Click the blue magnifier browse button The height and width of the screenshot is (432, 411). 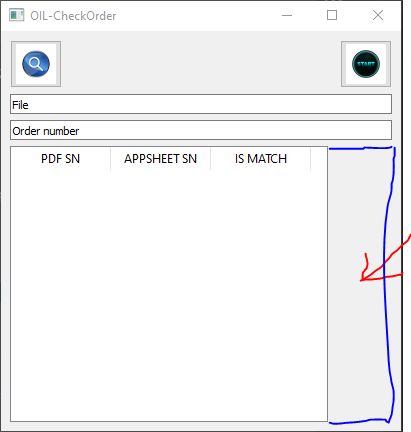(36, 64)
